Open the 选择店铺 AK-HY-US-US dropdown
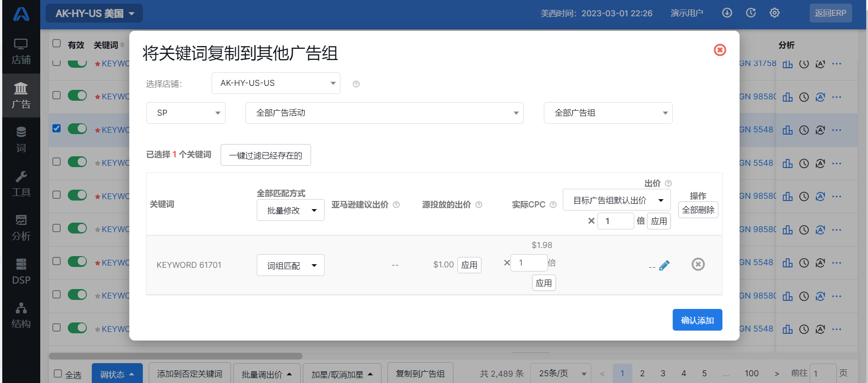 coord(276,83)
